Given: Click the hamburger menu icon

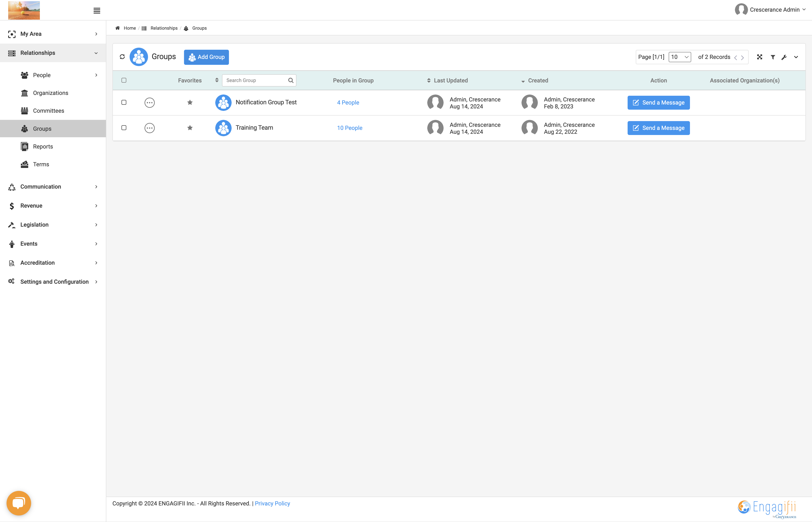Looking at the screenshot, I should coord(97,10).
